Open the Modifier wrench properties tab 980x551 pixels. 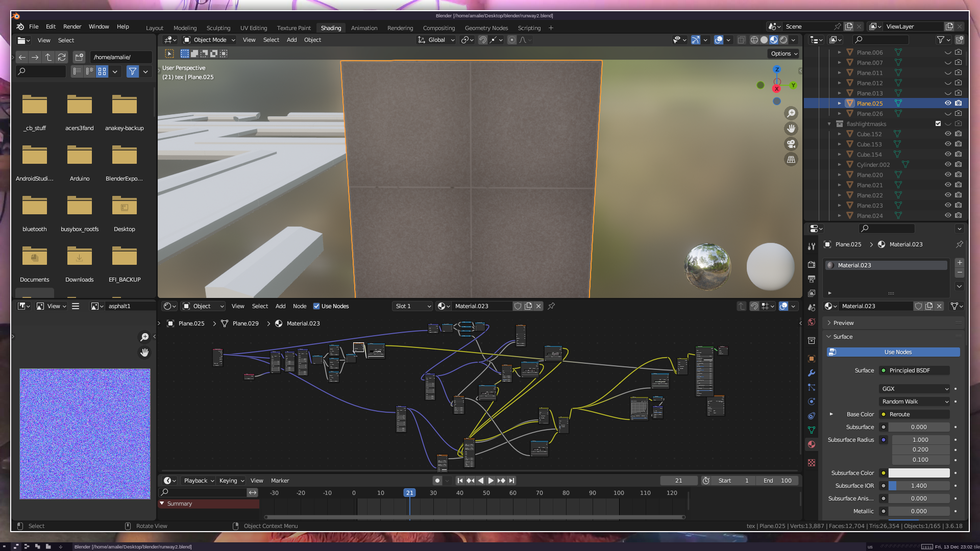(x=812, y=373)
